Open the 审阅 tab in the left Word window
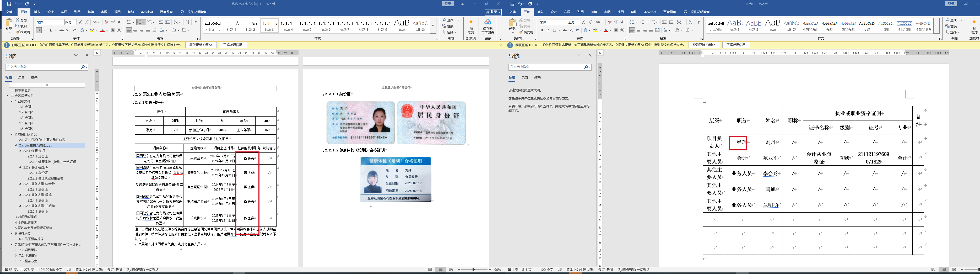 (x=104, y=12)
